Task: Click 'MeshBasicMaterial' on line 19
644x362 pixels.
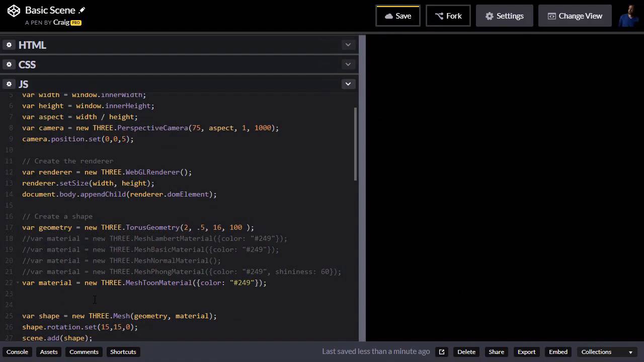Action: [x=169, y=249]
